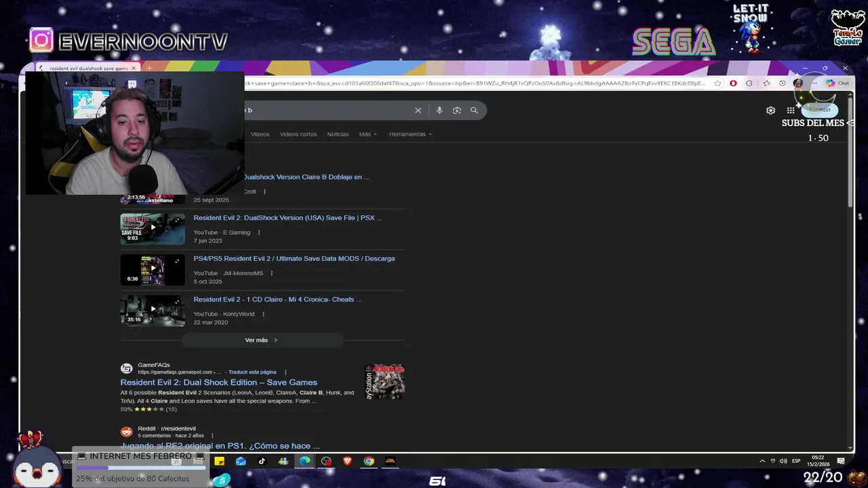Open the Edge profile avatar
Viewport: 868px width, 488px height.
(798, 83)
